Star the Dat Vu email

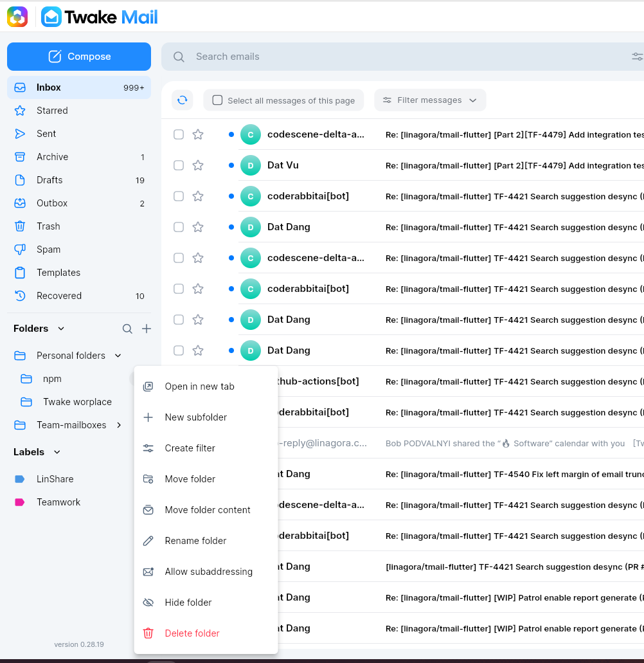click(198, 165)
